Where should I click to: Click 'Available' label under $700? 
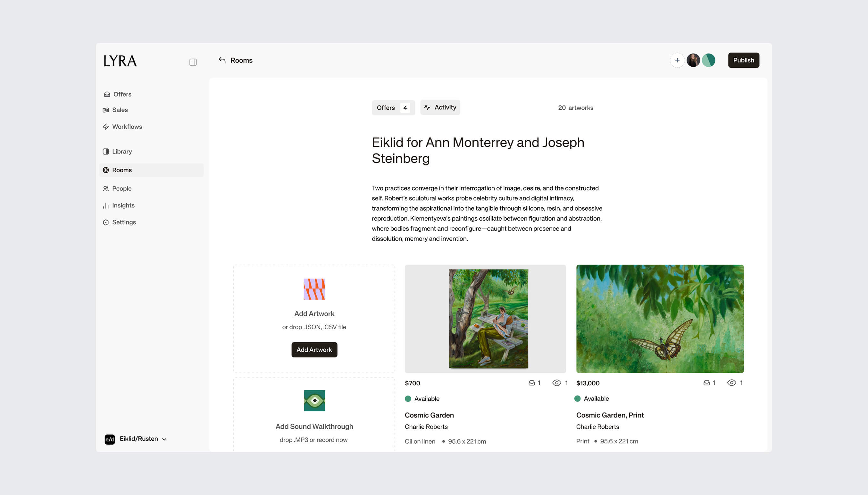click(427, 399)
